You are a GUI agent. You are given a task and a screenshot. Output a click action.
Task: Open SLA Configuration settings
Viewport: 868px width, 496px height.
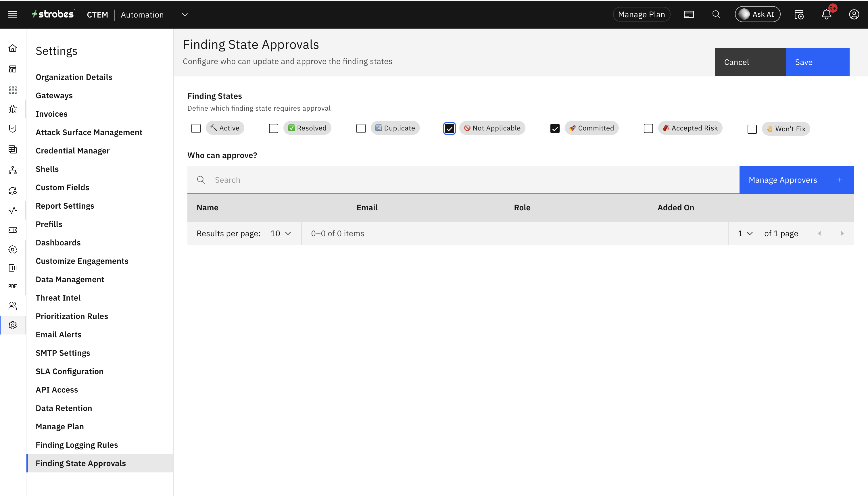[70, 371]
